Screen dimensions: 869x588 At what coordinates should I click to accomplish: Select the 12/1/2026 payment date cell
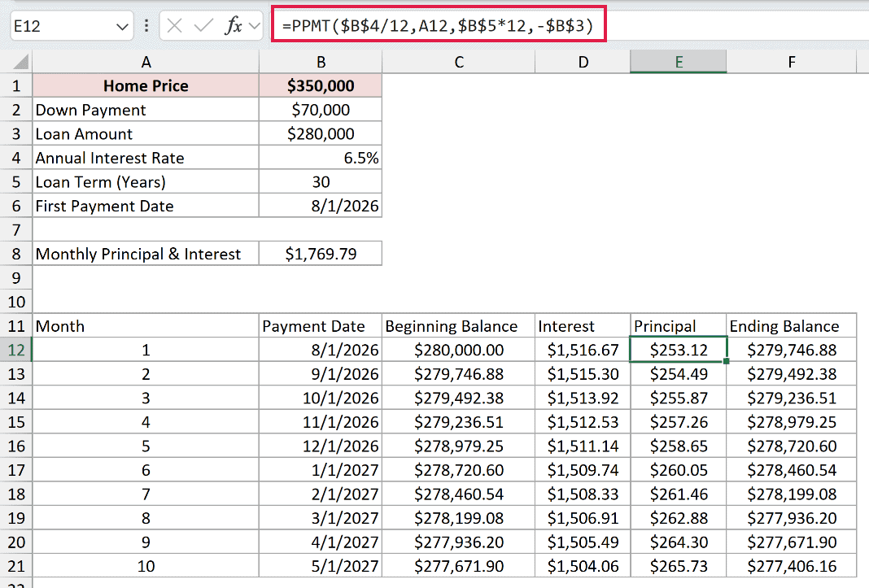point(321,446)
